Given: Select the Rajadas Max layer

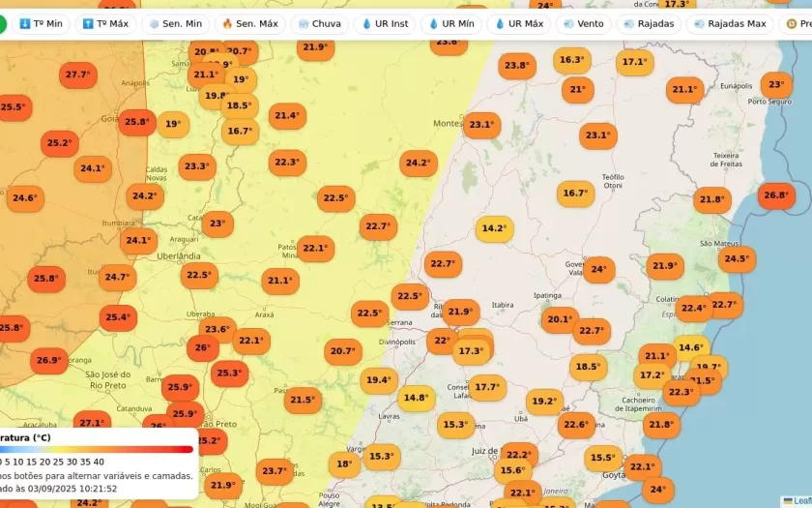Looking at the screenshot, I should (x=730, y=23).
